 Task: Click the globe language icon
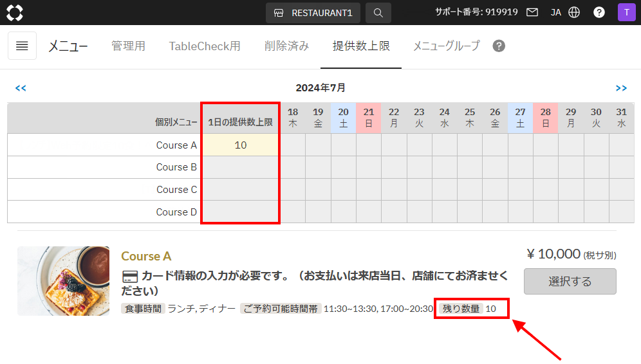click(x=574, y=12)
